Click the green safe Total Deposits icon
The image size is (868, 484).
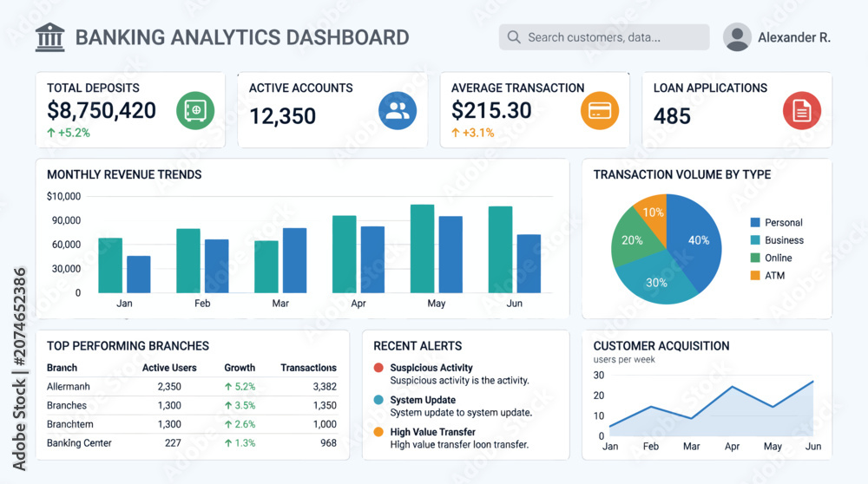(x=195, y=111)
